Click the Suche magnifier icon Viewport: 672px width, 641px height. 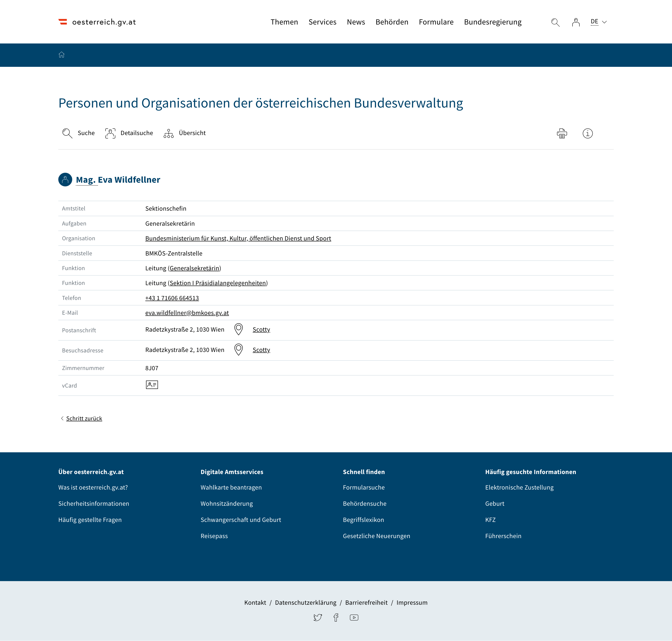(67, 133)
